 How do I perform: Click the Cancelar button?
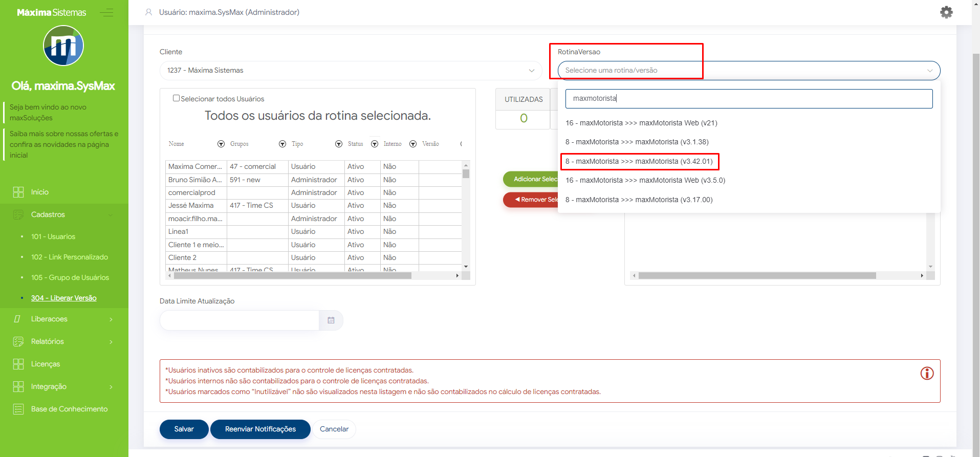click(334, 429)
